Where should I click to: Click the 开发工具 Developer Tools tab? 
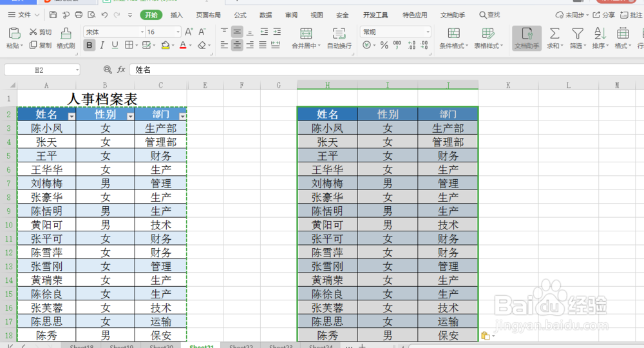[375, 15]
